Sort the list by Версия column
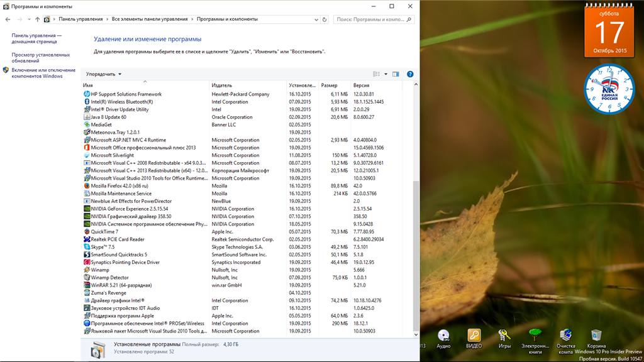 pyautogui.click(x=377, y=85)
